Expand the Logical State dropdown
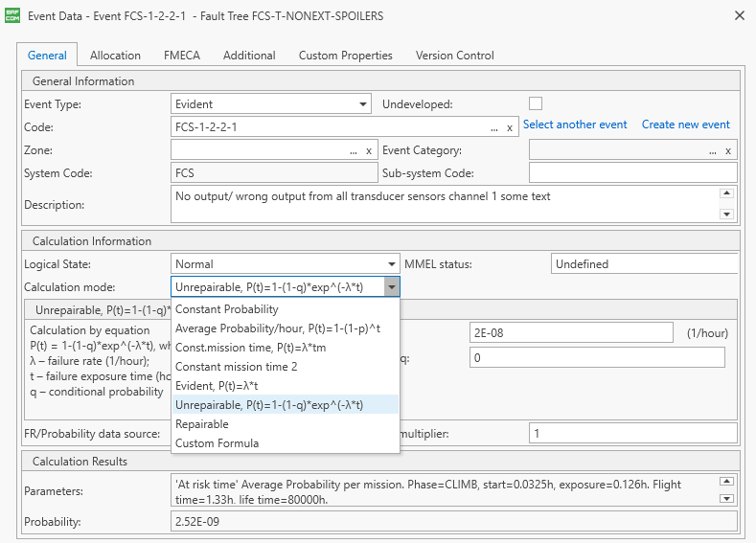Screen dimensions: 756x543 tap(391, 264)
